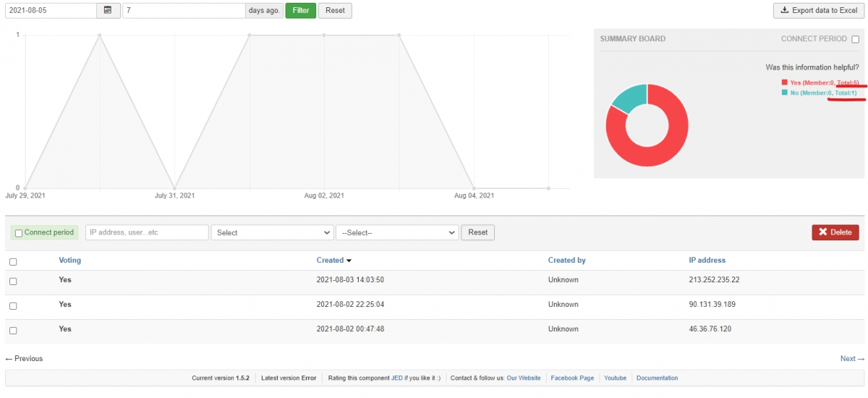Sort the table by IP address column
Viewport: 868px width, 398px height.
point(707,260)
